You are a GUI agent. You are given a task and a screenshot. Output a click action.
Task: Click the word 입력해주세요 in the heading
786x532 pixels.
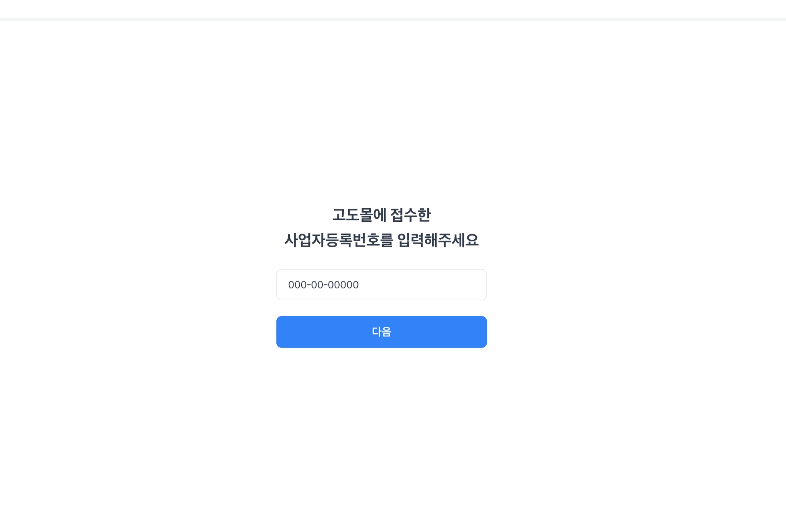click(438, 240)
